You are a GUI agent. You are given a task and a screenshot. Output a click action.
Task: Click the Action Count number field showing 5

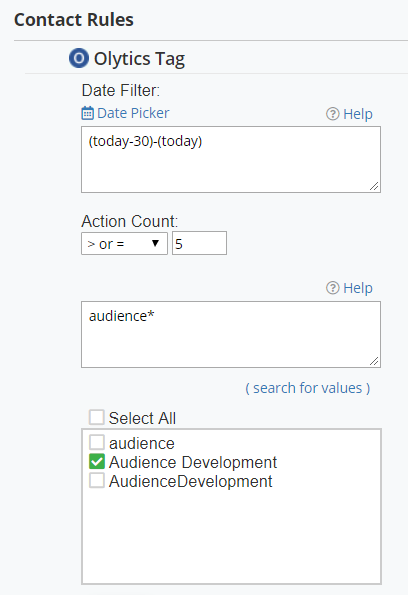(x=199, y=243)
